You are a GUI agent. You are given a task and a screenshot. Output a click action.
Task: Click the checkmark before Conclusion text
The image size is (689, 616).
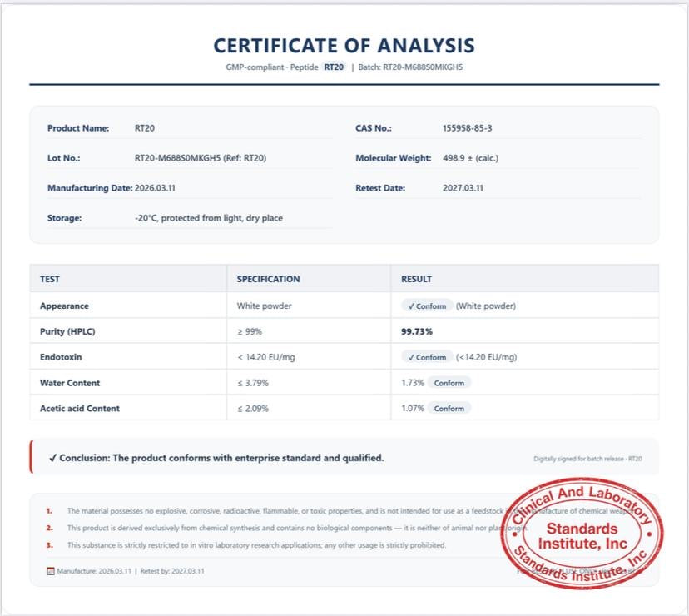point(52,458)
